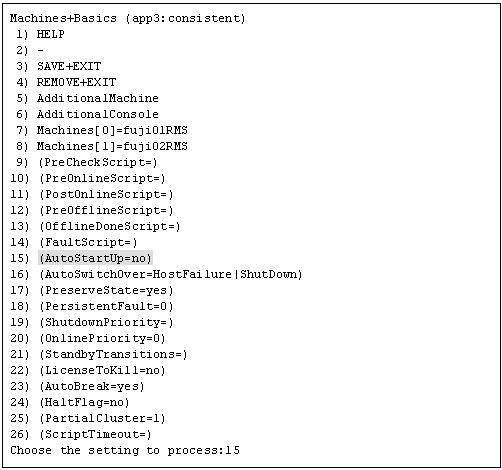502x470 pixels.
Task: Select Machines[0]=fuji01RMS line
Action: pos(112,130)
